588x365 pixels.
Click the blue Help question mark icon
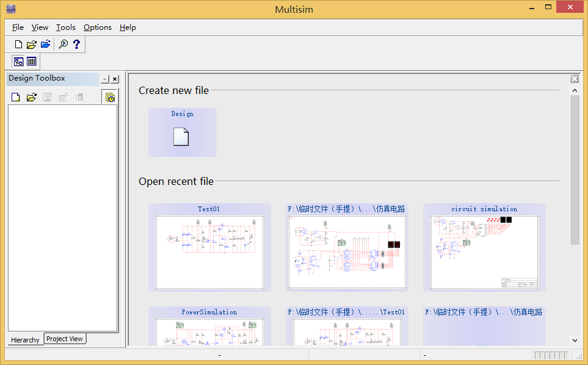coord(76,44)
